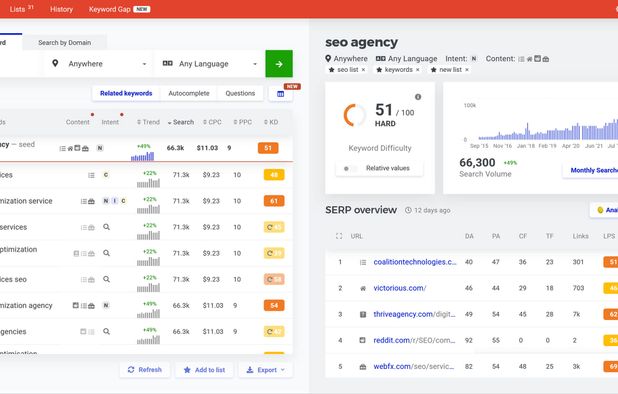Screen dimensions: 618x394
Task: Sort keywords by Trend column
Action: coord(148,122)
